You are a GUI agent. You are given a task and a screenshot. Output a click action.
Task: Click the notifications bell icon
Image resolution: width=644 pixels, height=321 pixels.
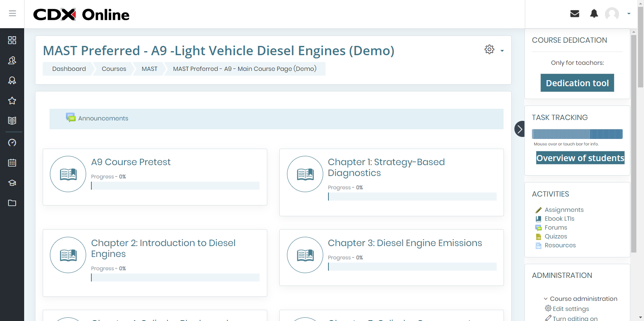click(594, 14)
